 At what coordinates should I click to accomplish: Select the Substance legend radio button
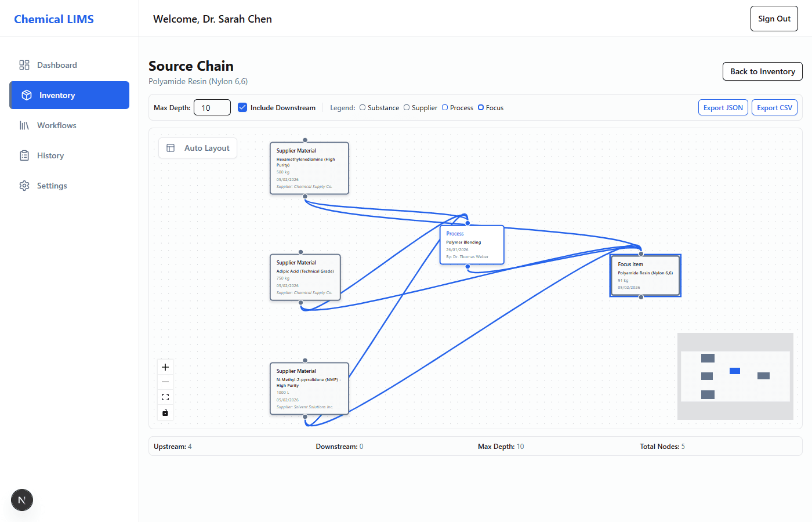click(x=362, y=107)
